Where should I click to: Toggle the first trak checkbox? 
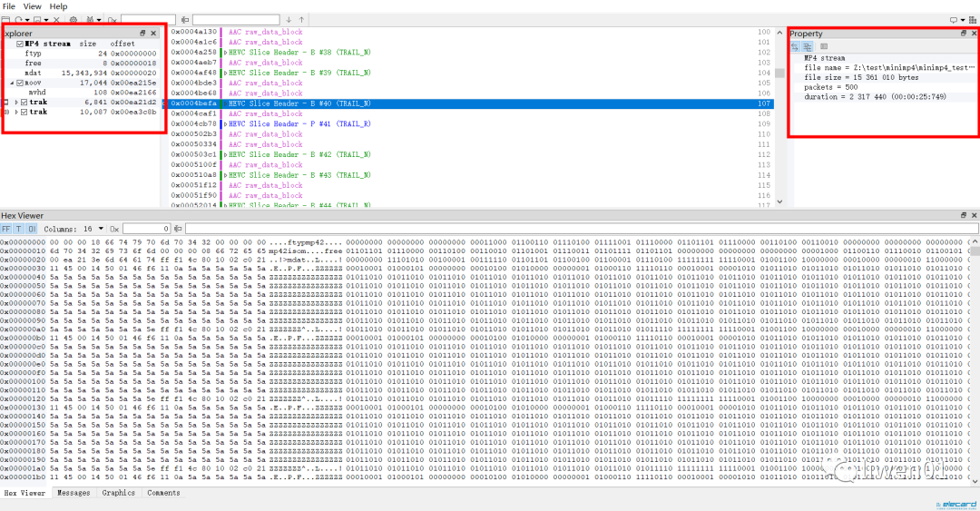click(x=24, y=103)
